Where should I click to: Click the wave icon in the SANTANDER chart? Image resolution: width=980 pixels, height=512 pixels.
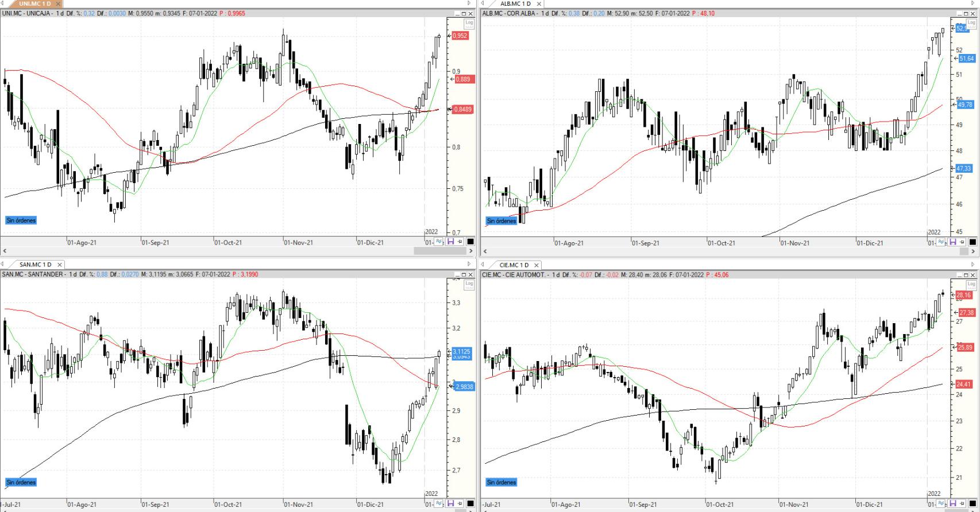439,504
